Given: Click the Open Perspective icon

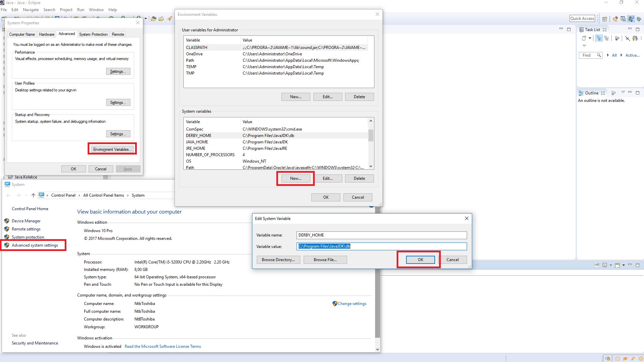Looking at the screenshot, I should [x=605, y=19].
